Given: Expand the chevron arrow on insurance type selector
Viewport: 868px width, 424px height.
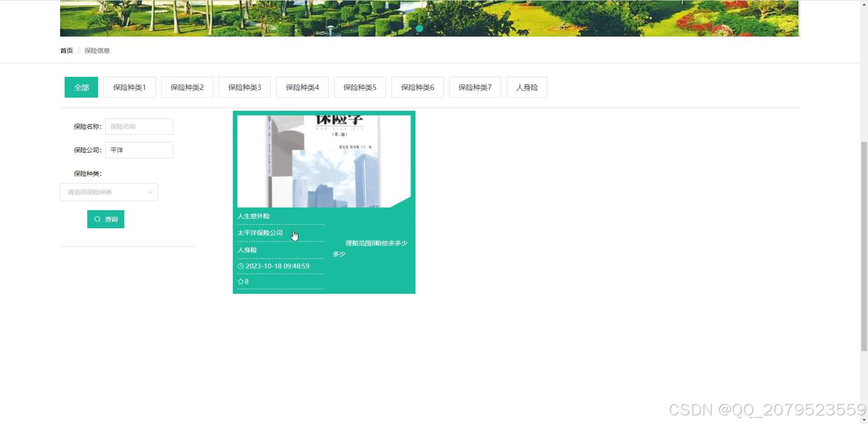Looking at the screenshot, I should (x=150, y=192).
